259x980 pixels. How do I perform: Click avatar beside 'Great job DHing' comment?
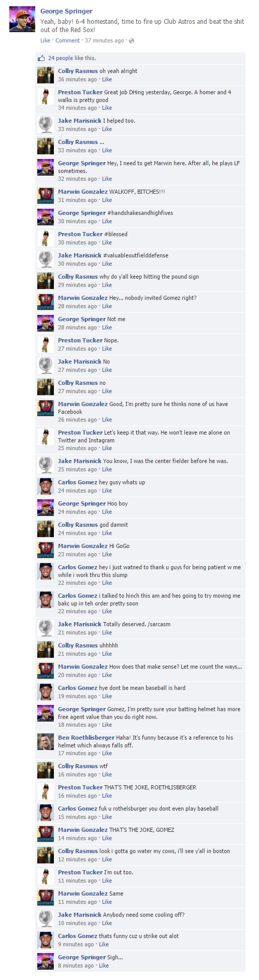coord(46,96)
